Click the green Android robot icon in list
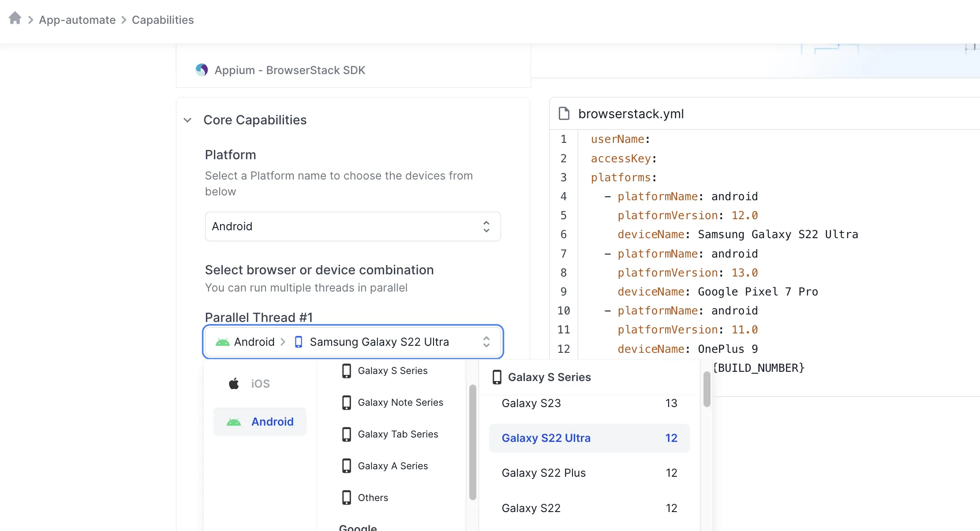 click(234, 422)
